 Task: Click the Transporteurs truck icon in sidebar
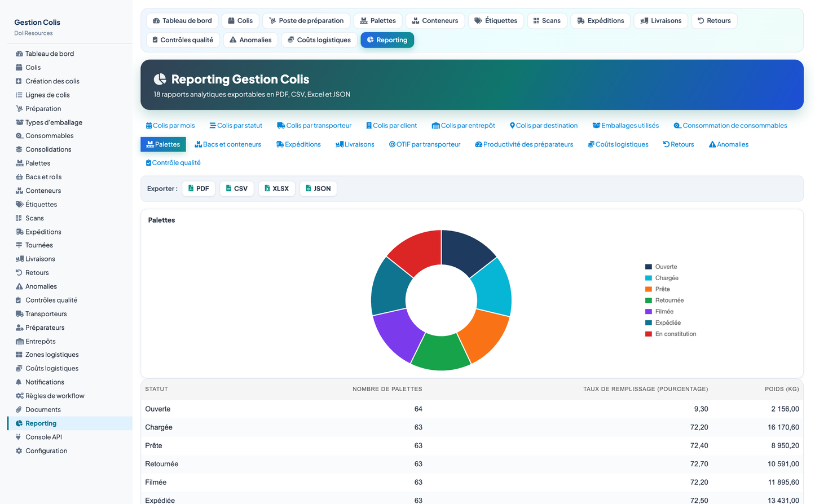click(x=19, y=314)
